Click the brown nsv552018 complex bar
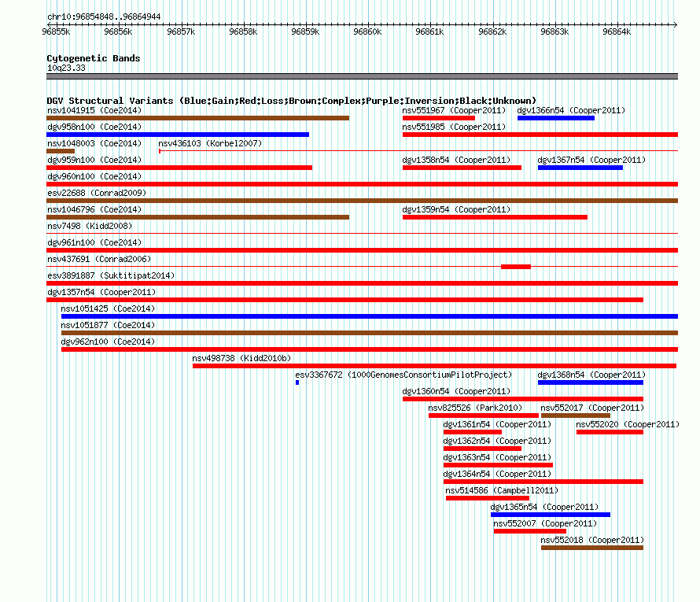The width and height of the screenshot is (700, 602). (592, 548)
